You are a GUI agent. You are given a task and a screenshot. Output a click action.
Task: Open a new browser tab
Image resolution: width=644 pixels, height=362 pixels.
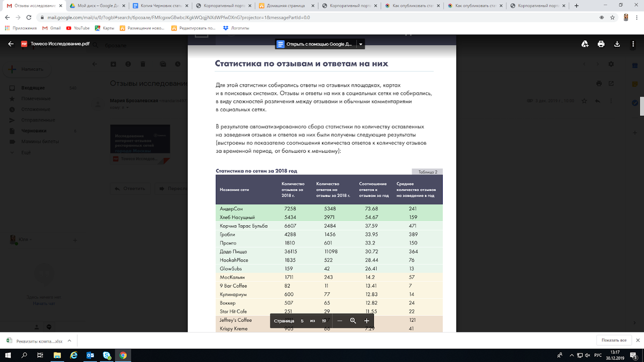click(576, 5)
